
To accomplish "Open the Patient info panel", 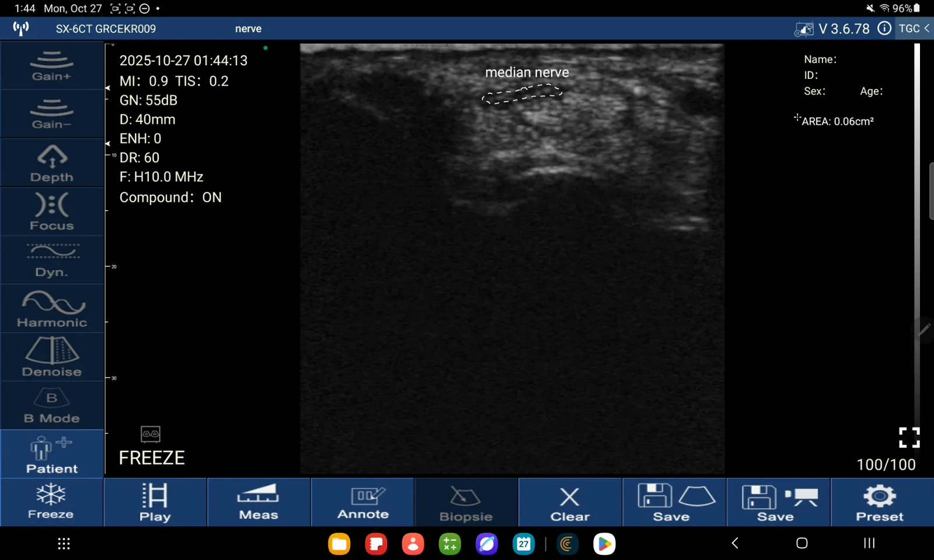I will point(52,454).
